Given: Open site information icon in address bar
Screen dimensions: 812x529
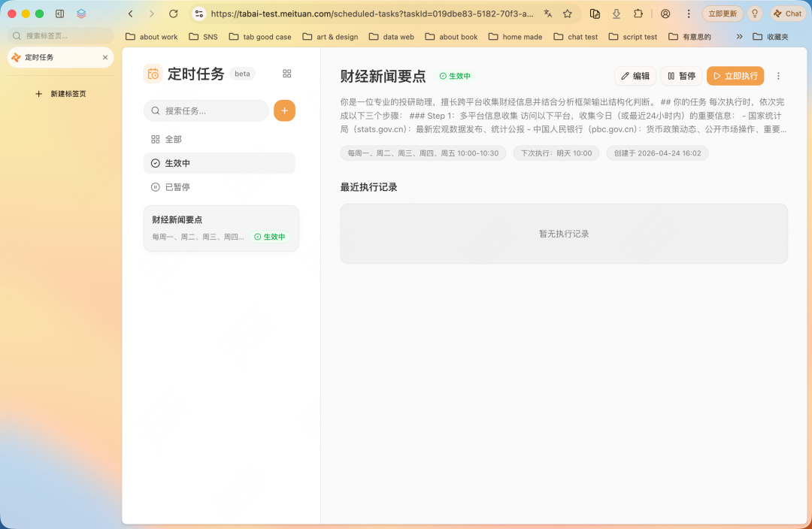Looking at the screenshot, I should coord(198,14).
